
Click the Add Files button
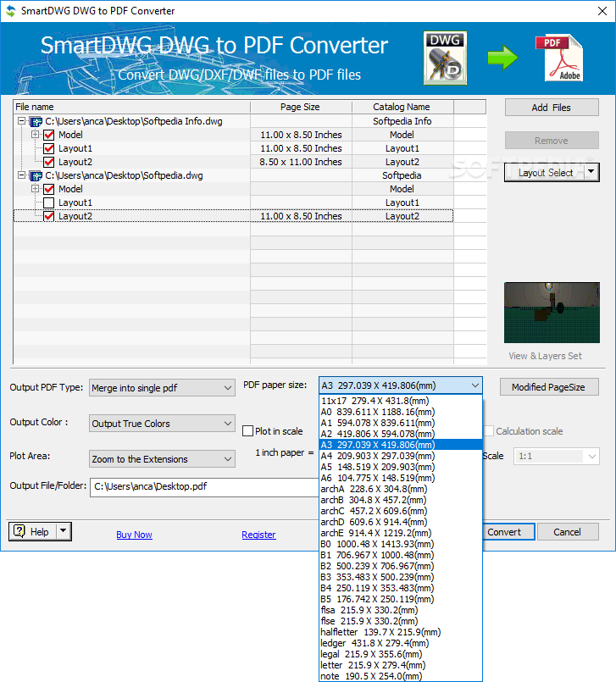(552, 108)
